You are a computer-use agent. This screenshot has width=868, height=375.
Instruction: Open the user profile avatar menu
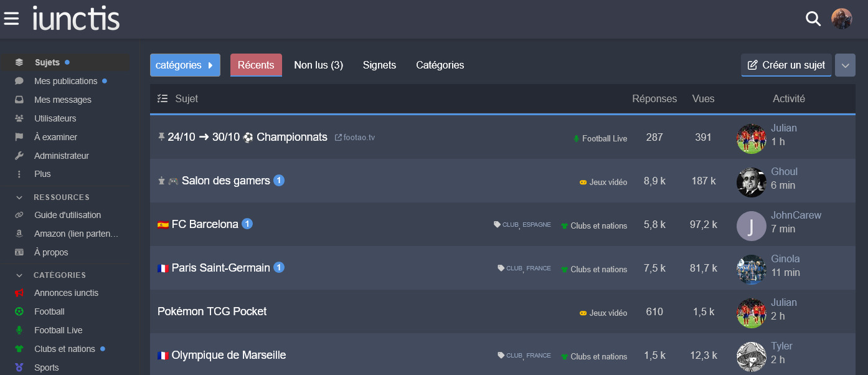tap(842, 19)
